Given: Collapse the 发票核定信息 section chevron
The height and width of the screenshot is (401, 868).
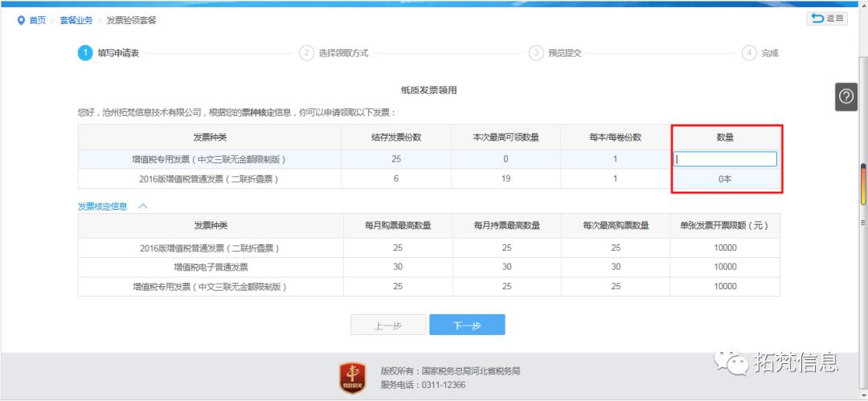Looking at the screenshot, I should pyautogui.click(x=143, y=206).
